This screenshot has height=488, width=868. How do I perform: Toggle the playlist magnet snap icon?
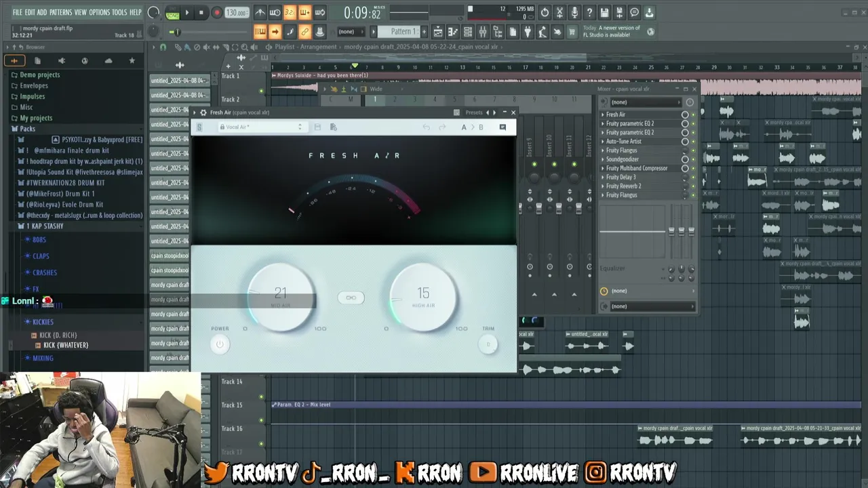point(163,47)
